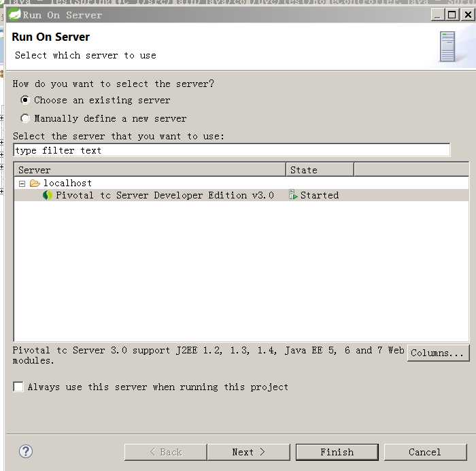
Task: Click the 'type filter text' field
Action: pyautogui.click(x=232, y=150)
